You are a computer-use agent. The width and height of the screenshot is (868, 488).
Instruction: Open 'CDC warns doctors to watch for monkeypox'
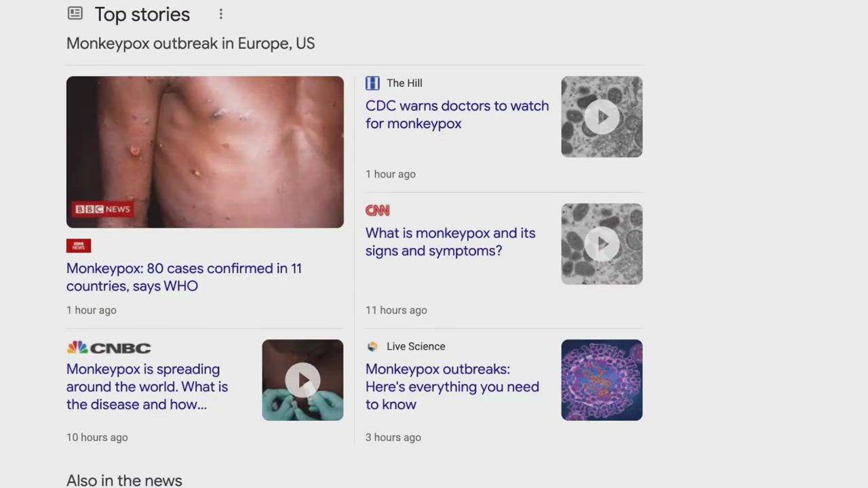tap(457, 115)
